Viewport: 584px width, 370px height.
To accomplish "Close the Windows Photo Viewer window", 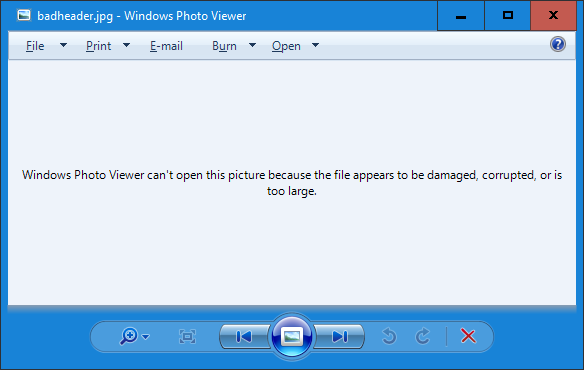I will [553, 16].
